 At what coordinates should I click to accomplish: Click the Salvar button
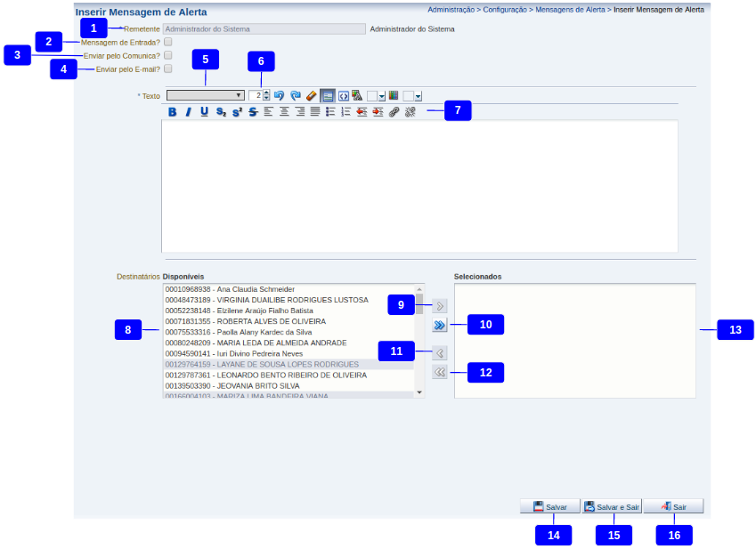tap(549, 506)
